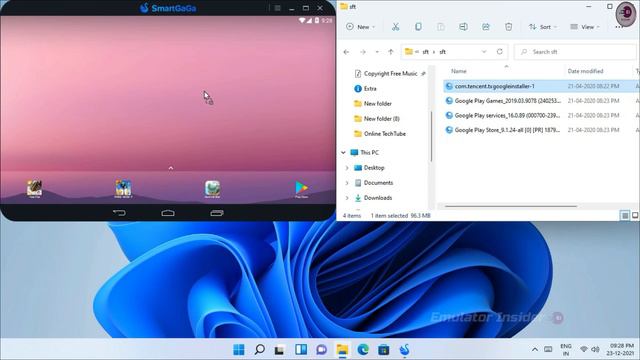Open Chat on the taskbar
The image size is (640, 360).
(322, 350)
